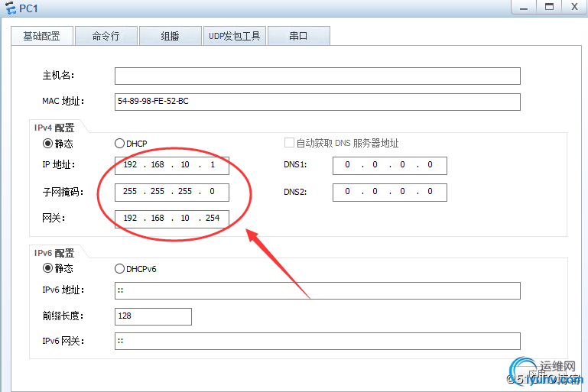The width and height of the screenshot is (588, 392).
Task: Click the IPv6 网关 input field
Action: coord(317,341)
